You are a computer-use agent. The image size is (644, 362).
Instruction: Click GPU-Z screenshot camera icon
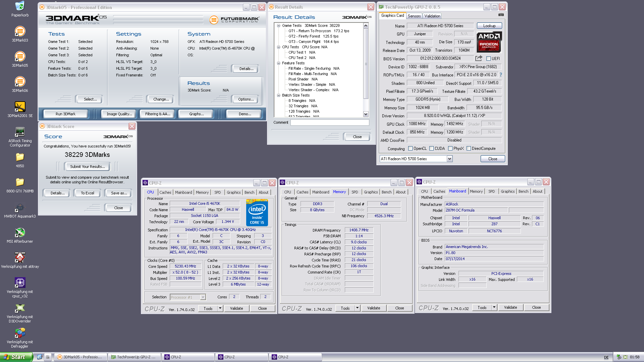tap(501, 15)
